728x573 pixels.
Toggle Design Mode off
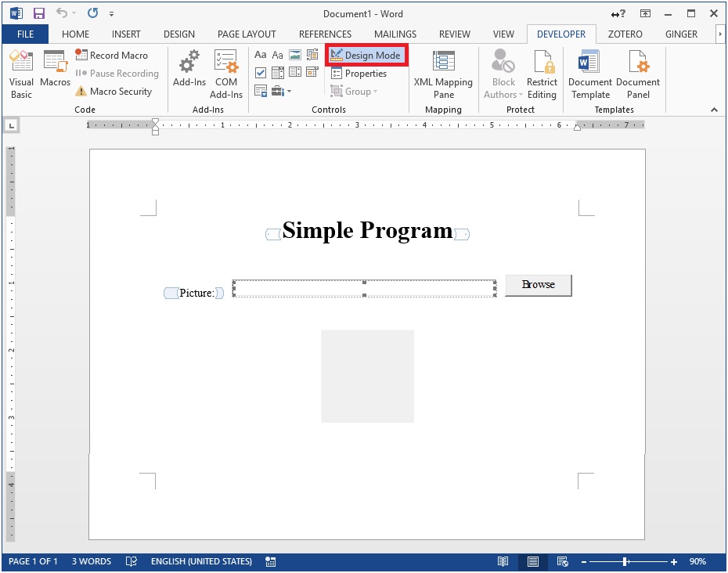(x=366, y=56)
